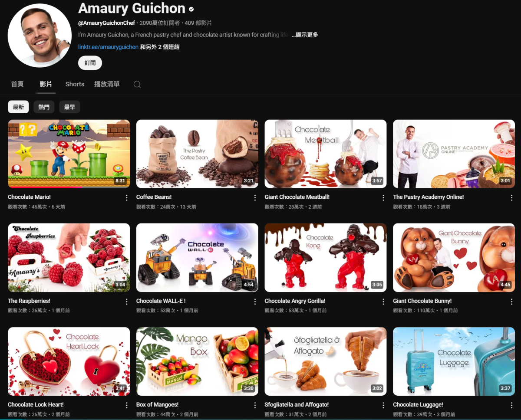This screenshot has height=420, width=521.
Task: Open three-dot menu for Giant Chocolate Bunny
Action: 511,302
